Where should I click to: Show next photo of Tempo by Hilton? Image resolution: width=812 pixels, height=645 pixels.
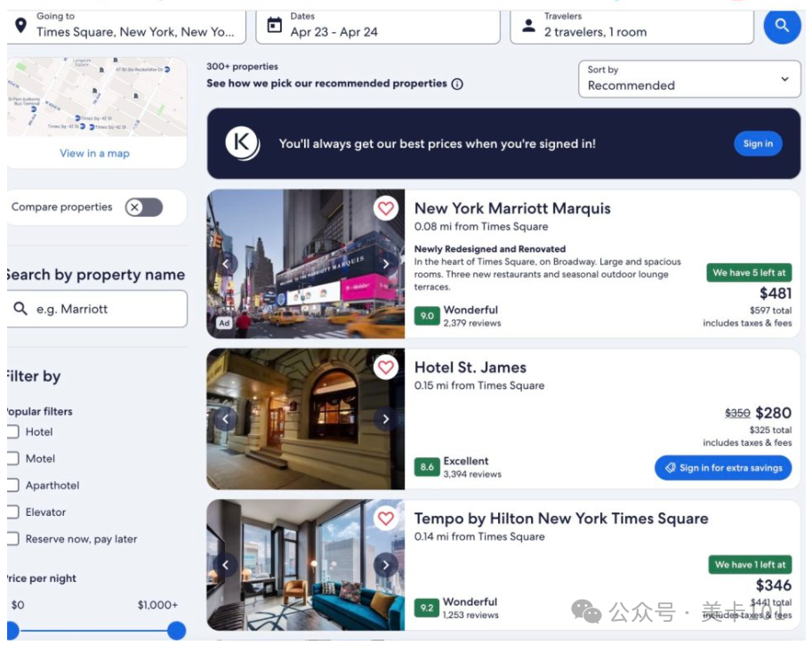[386, 565]
